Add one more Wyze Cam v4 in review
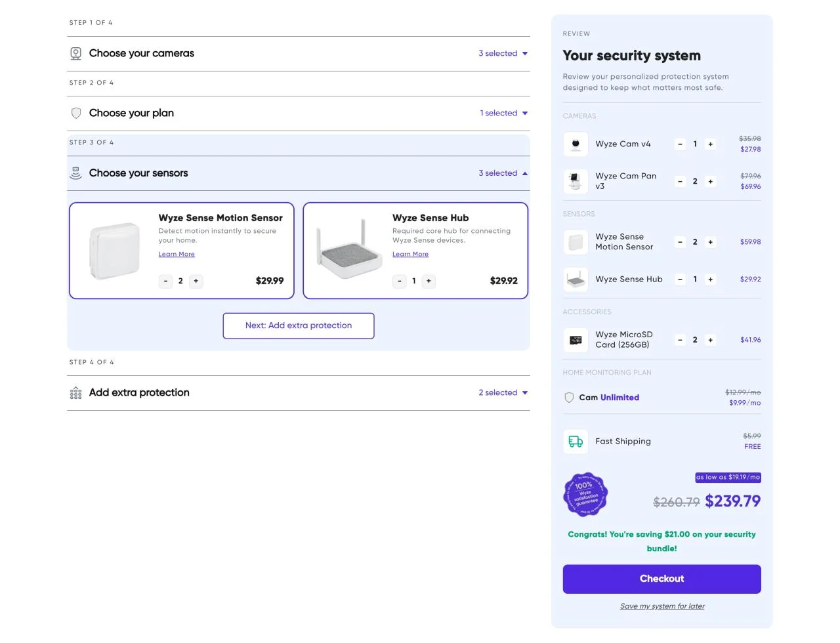 pos(710,144)
